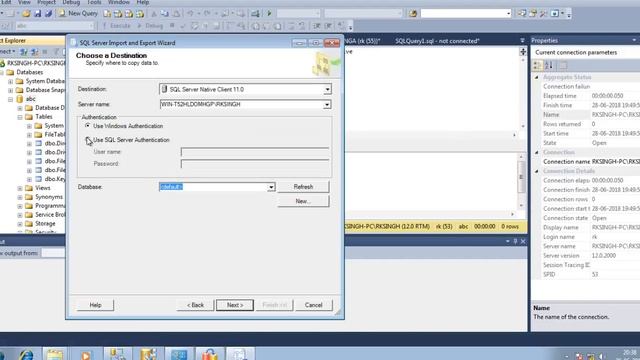Image resolution: width=640 pixels, height=360 pixels.
Task: Click the Cancel button in wizard
Action: coord(313,305)
